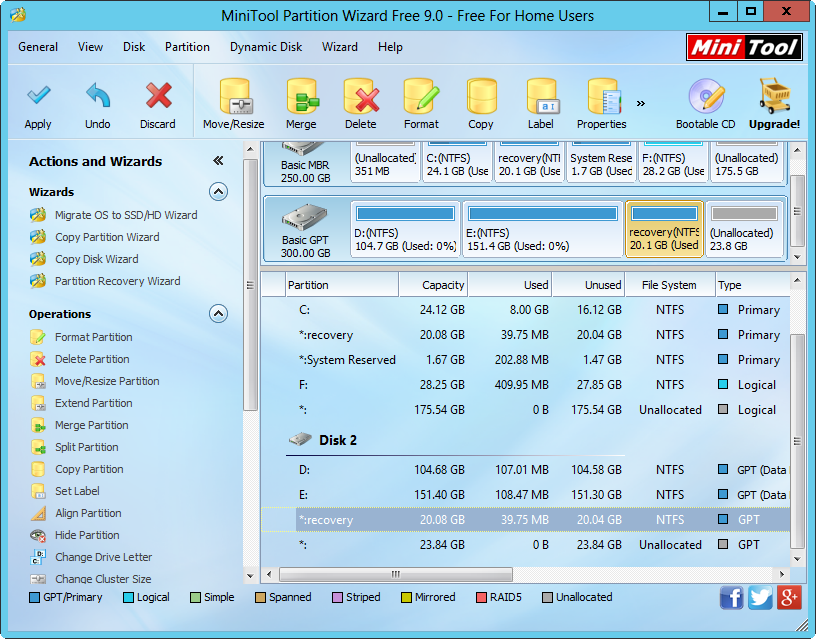Screen dimensions: 816x639
Task: Click Change Cluster Size operation
Action: (103, 579)
